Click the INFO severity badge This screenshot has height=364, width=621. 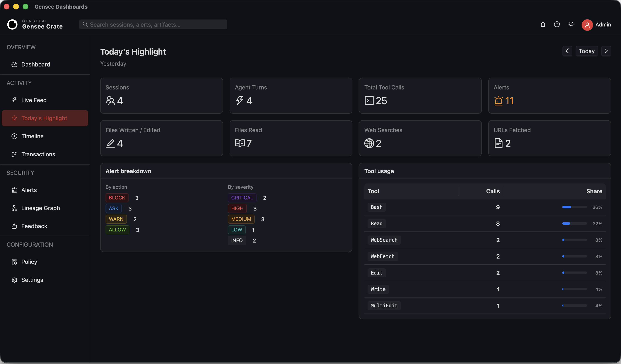(x=237, y=240)
